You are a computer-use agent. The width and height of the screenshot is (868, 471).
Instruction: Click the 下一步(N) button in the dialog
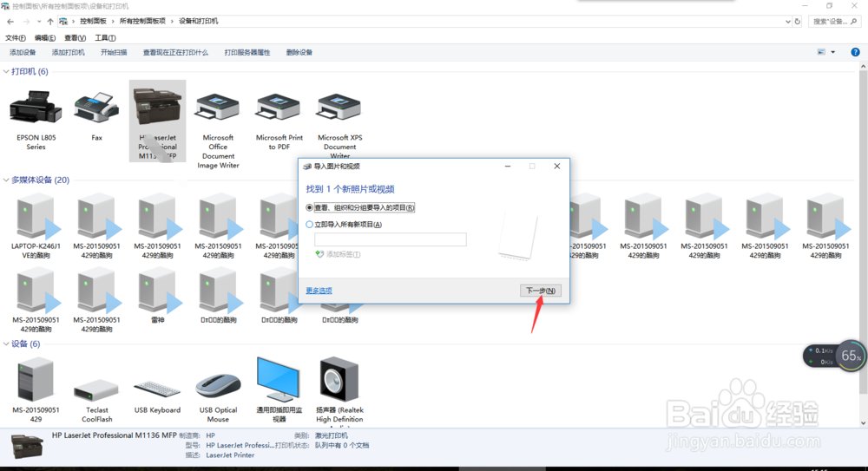(540, 291)
